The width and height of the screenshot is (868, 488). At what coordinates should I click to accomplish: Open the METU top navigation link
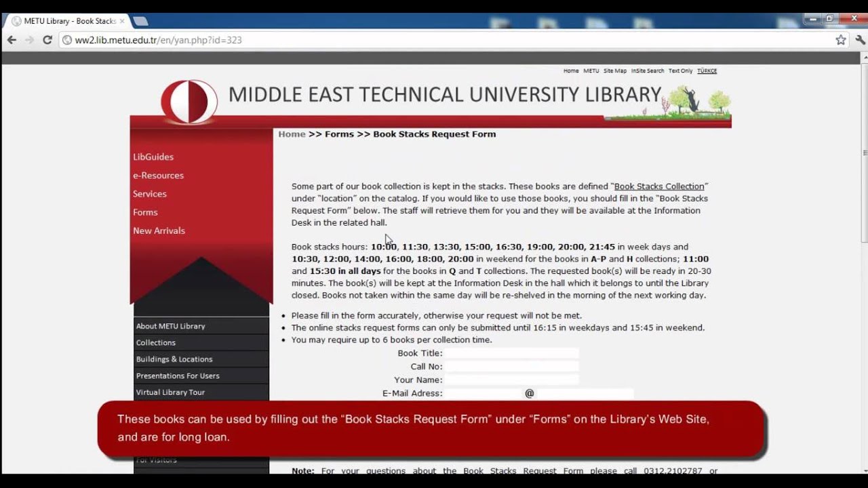(591, 70)
